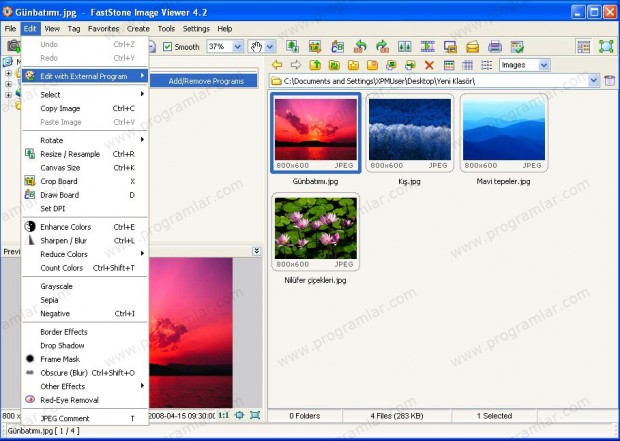The image size is (620, 441).
Task: Open compare selected images tool
Action: [x=405, y=46]
